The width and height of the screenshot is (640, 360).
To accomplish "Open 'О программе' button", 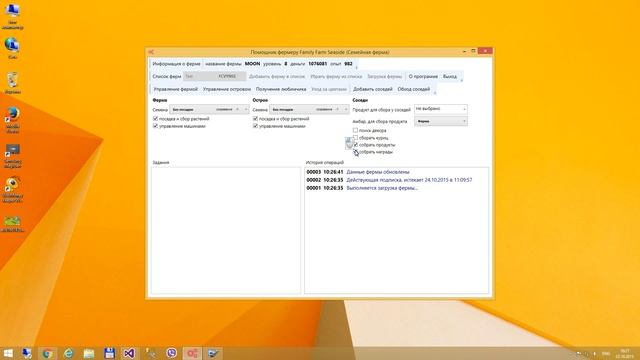I will 423,76.
